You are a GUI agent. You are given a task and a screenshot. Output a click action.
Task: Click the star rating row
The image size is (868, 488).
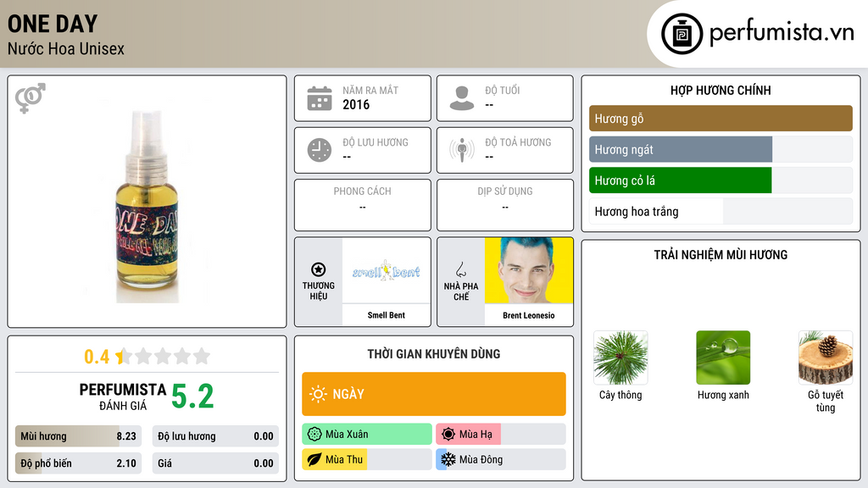click(x=147, y=357)
